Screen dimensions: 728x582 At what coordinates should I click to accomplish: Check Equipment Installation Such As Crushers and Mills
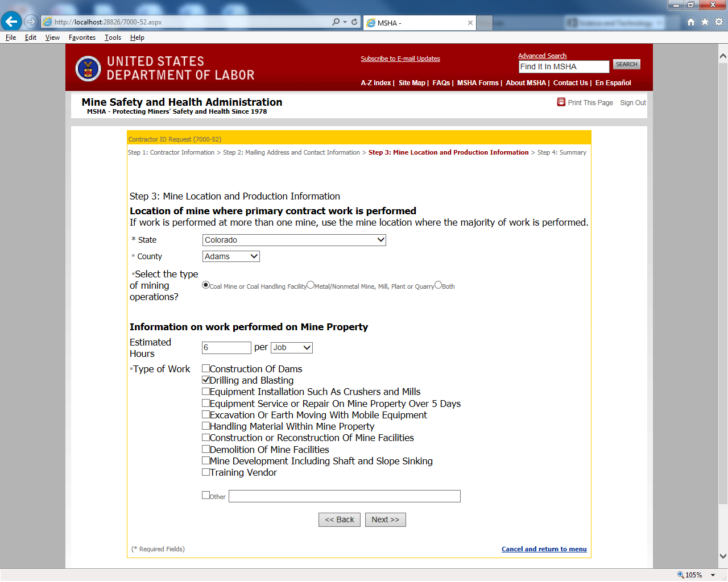point(206,391)
